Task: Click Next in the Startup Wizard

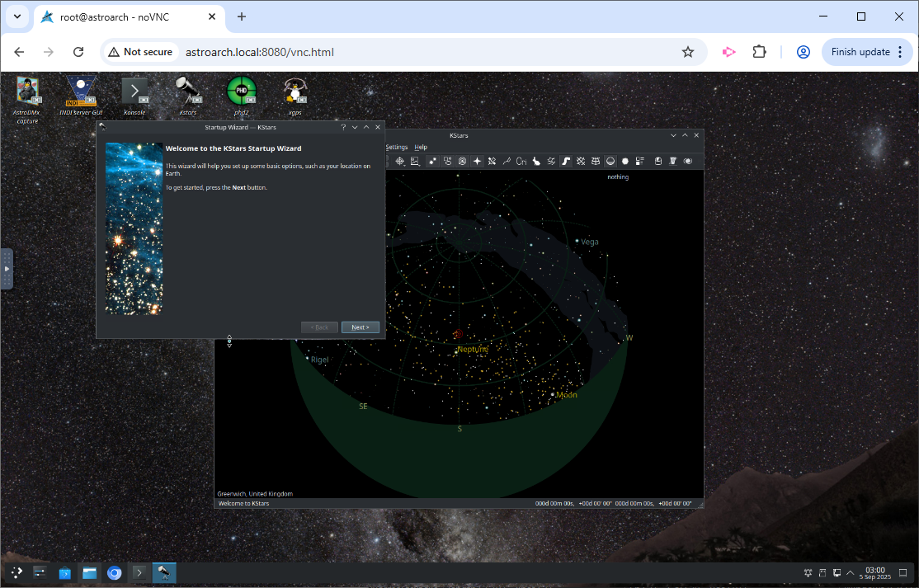Action: tap(361, 327)
